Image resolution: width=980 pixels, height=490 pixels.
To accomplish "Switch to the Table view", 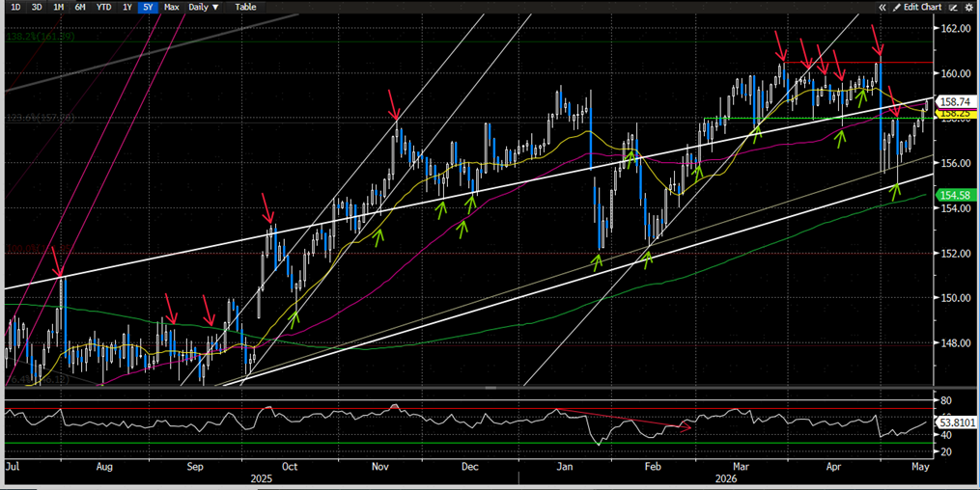I will coord(245,7).
